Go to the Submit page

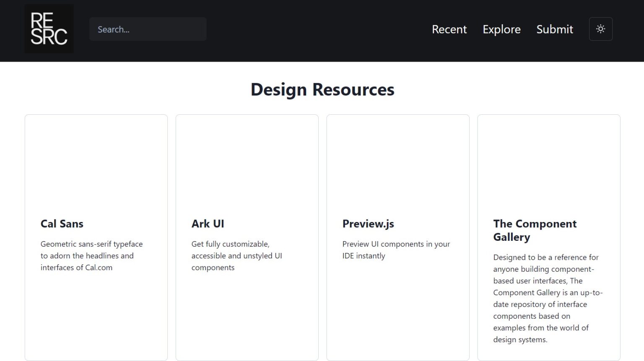click(x=554, y=29)
